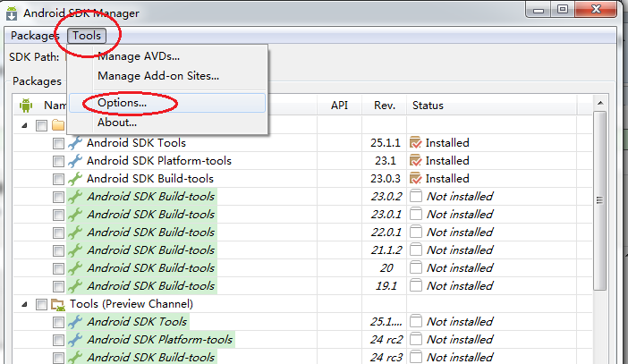
Task: Select the Android SDK Platform-tools row name
Action: [x=159, y=161]
